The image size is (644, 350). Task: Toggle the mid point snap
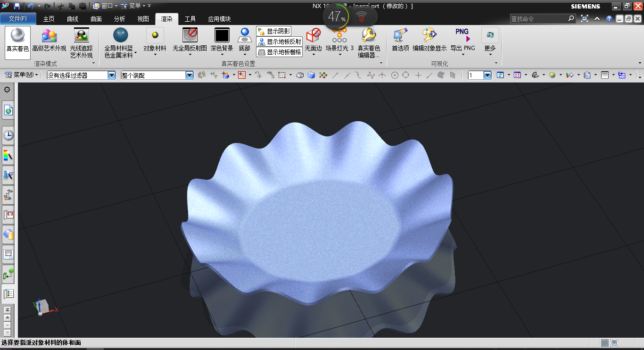coord(347,75)
